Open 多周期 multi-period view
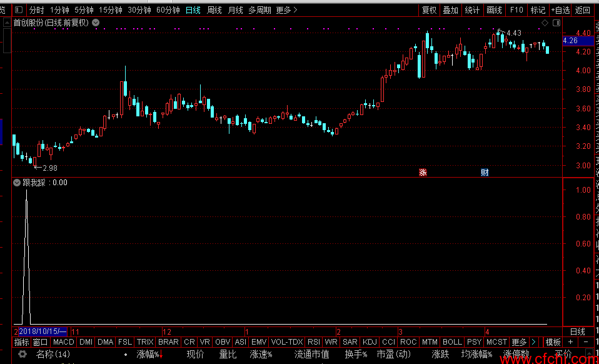 259,10
